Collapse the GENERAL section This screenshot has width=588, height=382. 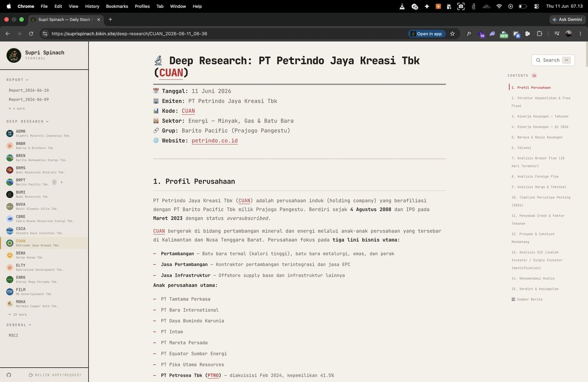click(19, 325)
